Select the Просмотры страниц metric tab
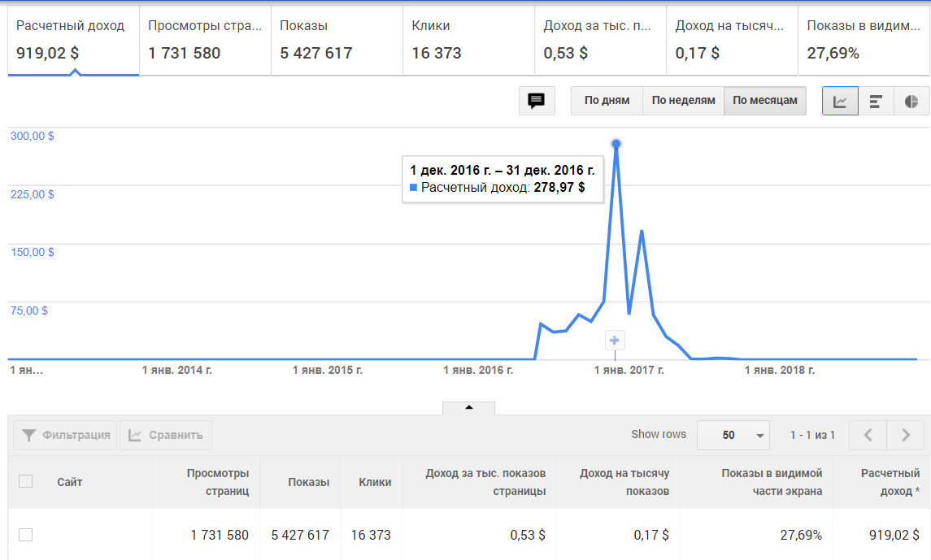 click(x=206, y=41)
